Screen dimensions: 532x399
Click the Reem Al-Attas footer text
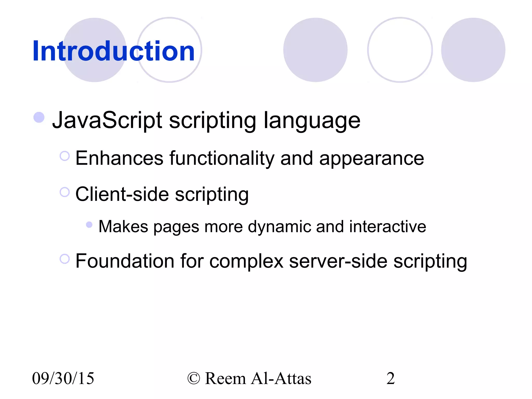click(x=258, y=378)
